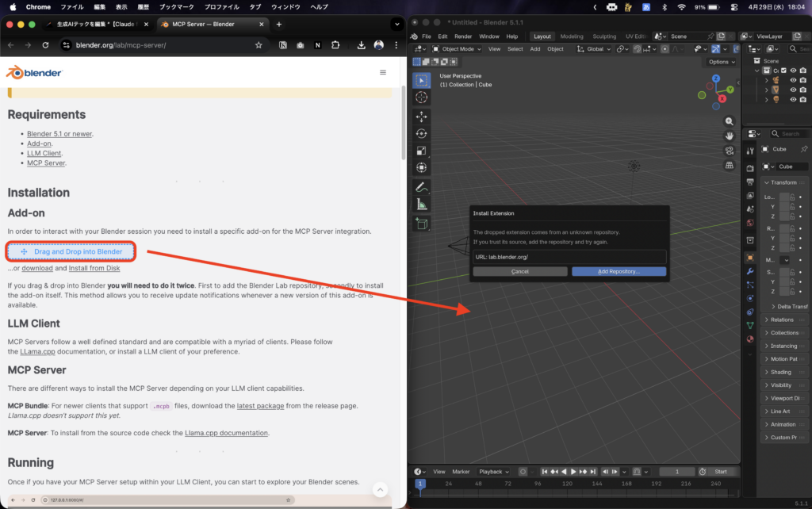Image resolution: width=812 pixels, height=509 pixels.
Task: Choose the Measure tool
Action: (x=421, y=205)
